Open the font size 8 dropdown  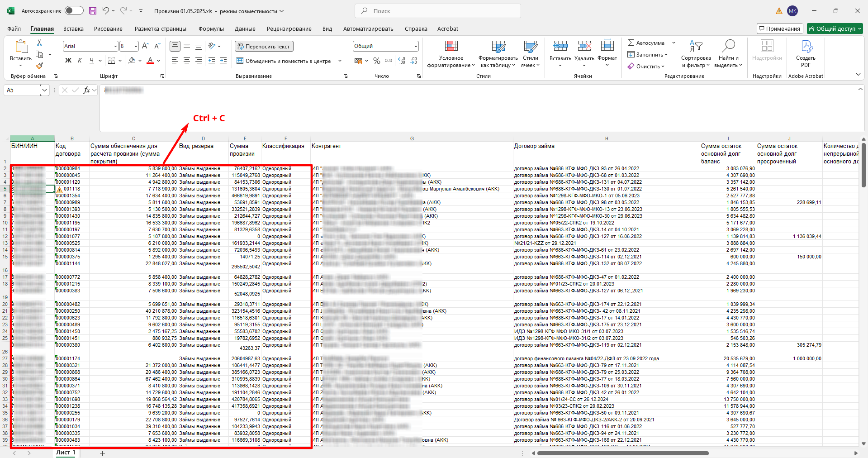[136, 46]
